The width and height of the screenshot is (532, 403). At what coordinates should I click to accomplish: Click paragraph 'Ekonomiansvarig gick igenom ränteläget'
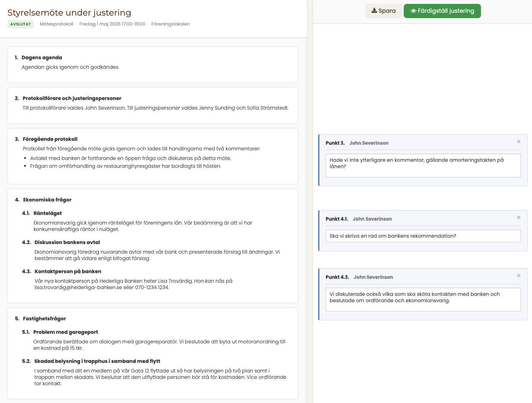tap(143, 226)
